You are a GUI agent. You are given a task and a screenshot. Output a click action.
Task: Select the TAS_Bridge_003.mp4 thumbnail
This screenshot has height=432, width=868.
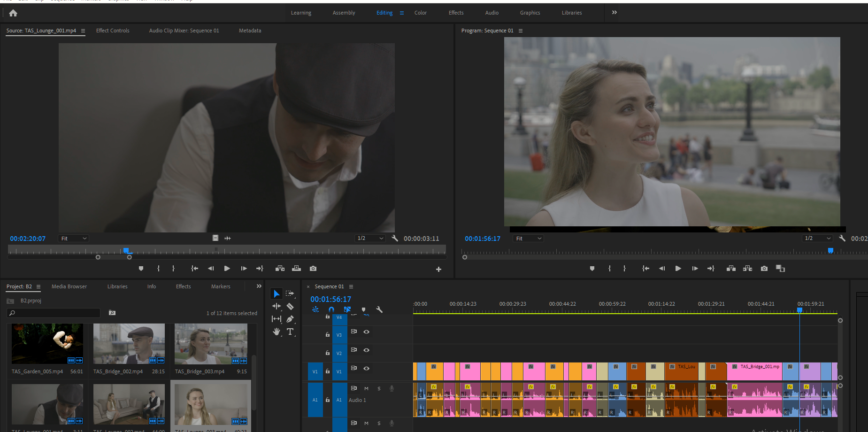pos(211,344)
